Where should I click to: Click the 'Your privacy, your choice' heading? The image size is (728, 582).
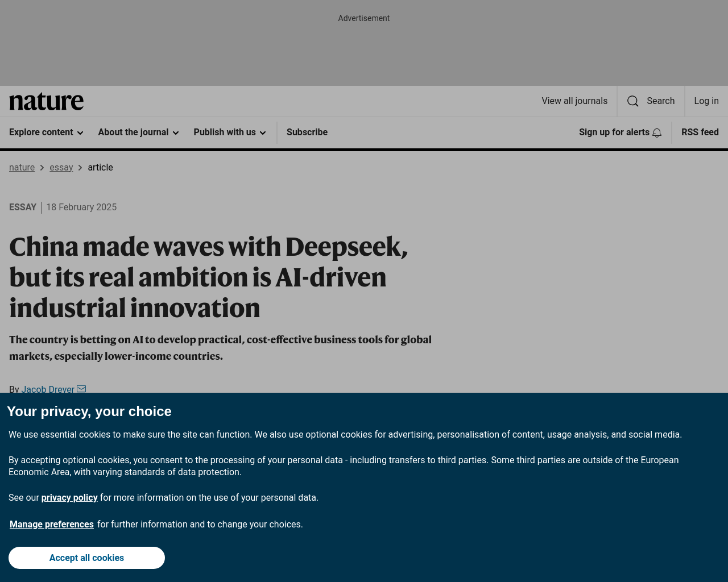coord(89,411)
